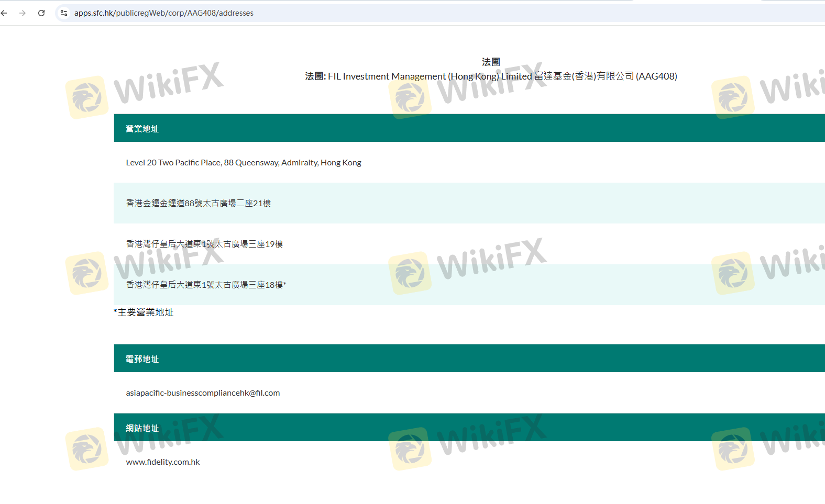Reload the current page
The width and height of the screenshot is (825, 504).
[41, 13]
